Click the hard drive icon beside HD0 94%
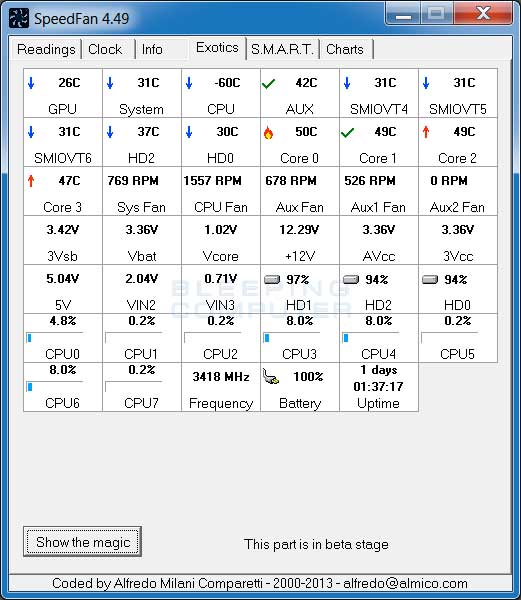The image size is (521, 600). pyautogui.click(x=430, y=279)
